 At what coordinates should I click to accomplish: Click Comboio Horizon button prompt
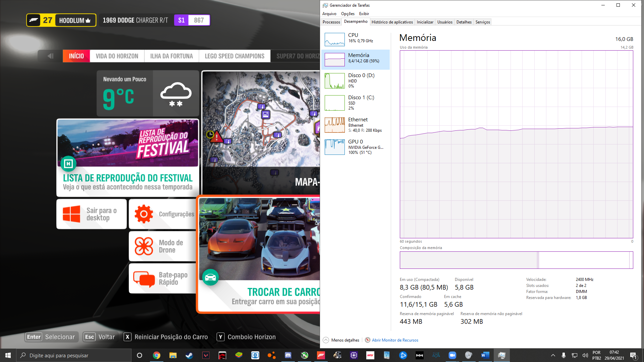[247, 337]
